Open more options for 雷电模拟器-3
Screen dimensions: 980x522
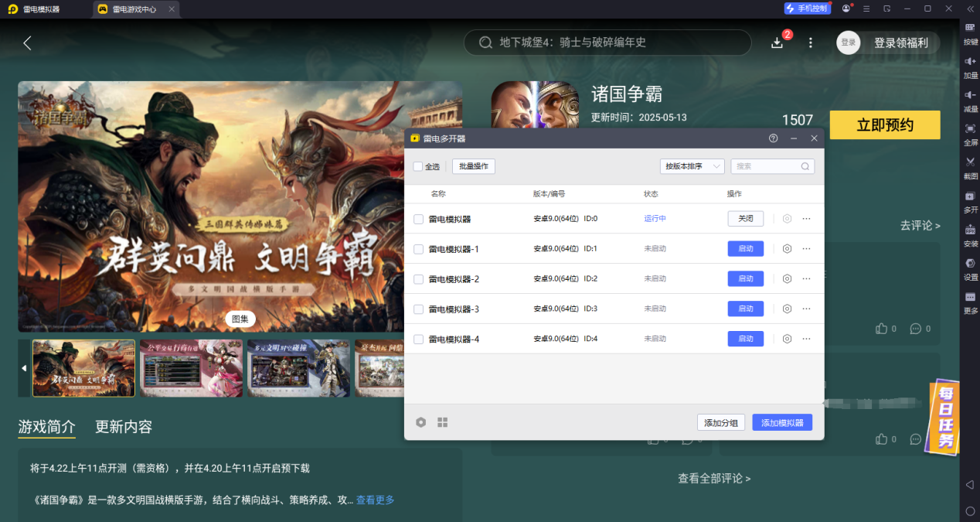(806, 309)
